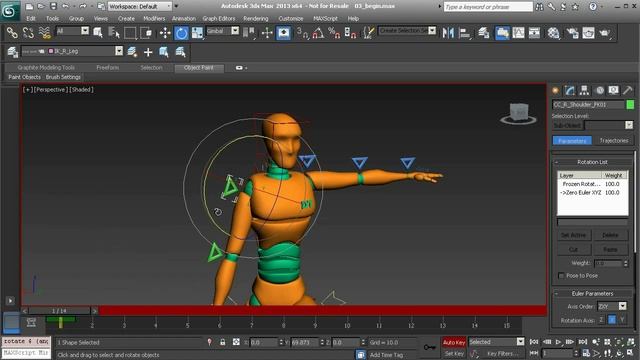Click the search keyword or phrase field
640x360 pixels.
click(x=488, y=7)
